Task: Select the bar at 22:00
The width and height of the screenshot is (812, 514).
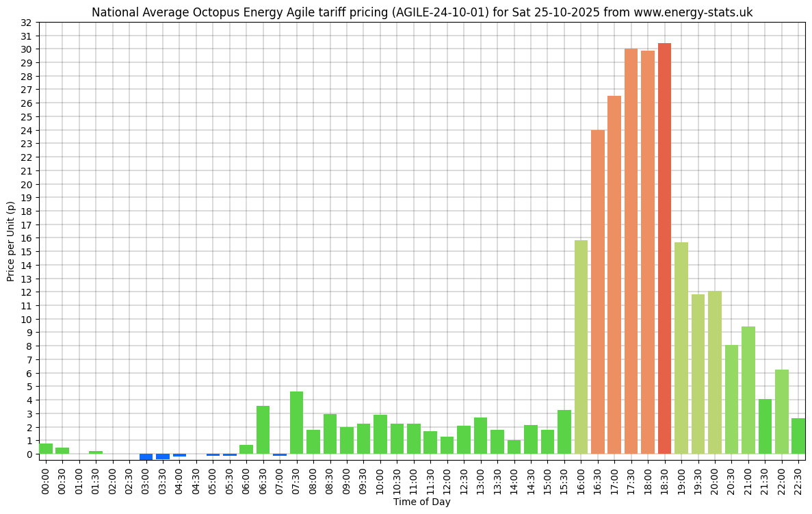Action: tap(781, 412)
